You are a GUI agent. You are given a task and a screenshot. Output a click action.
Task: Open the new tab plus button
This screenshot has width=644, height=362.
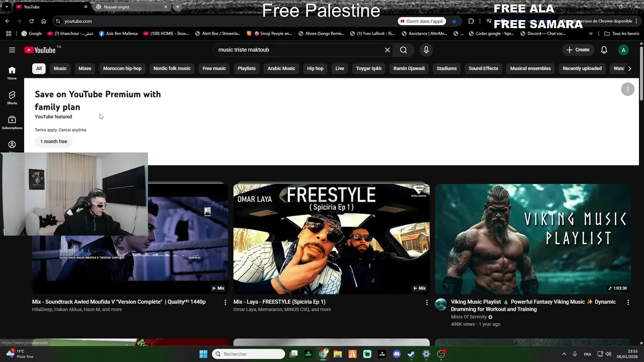coord(178,7)
